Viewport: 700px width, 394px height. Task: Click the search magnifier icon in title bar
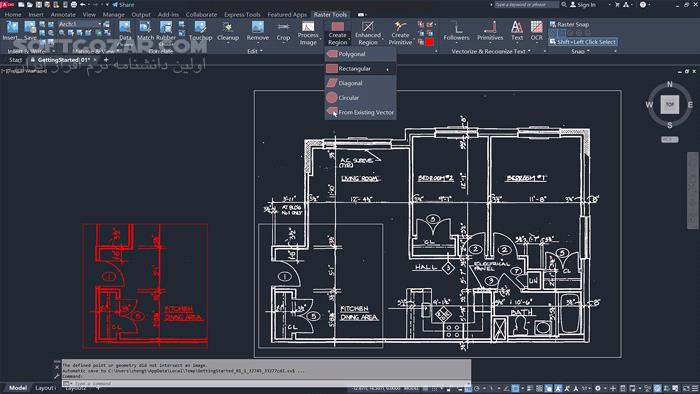(x=564, y=4)
